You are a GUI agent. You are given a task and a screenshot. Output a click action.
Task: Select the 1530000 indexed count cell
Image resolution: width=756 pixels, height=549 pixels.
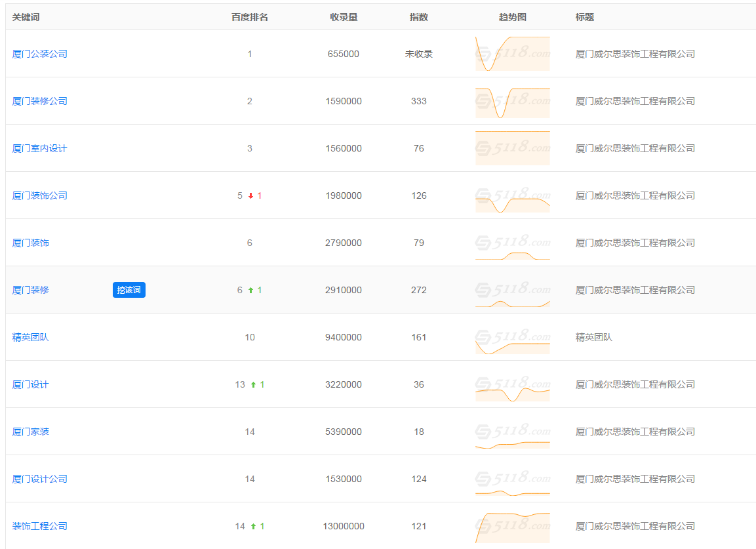[344, 479]
